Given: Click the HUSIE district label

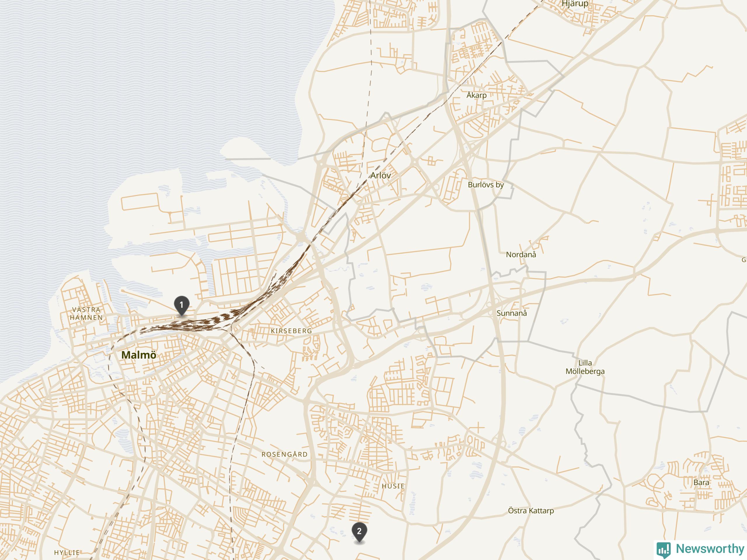Looking at the screenshot, I should tap(393, 486).
